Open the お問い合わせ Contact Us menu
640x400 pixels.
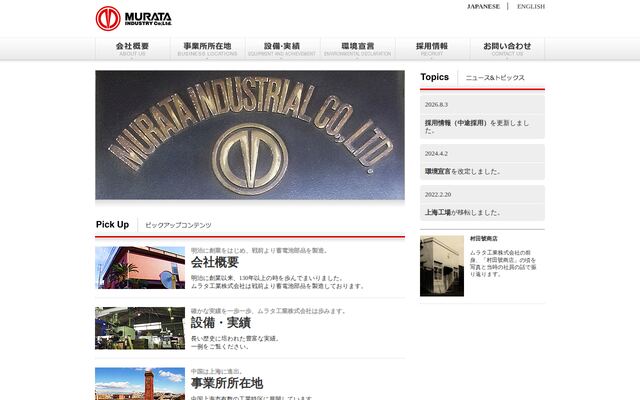point(507,49)
